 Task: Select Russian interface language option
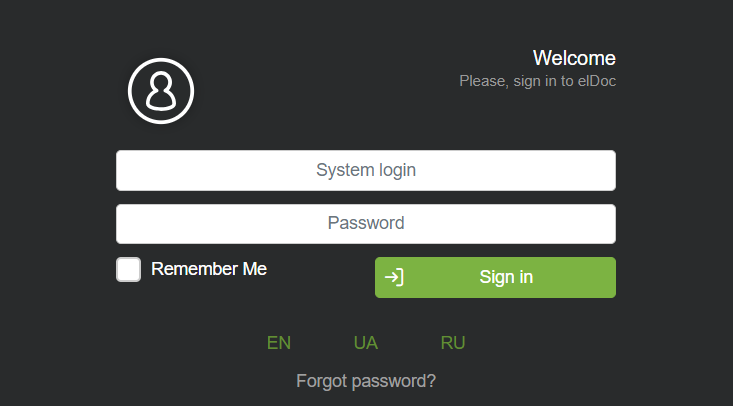click(x=453, y=343)
